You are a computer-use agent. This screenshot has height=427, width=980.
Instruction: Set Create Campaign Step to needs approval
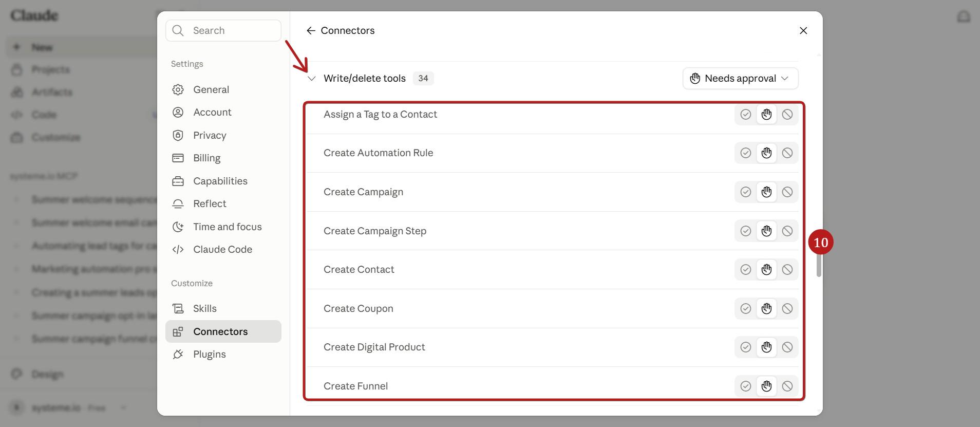coord(766,231)
